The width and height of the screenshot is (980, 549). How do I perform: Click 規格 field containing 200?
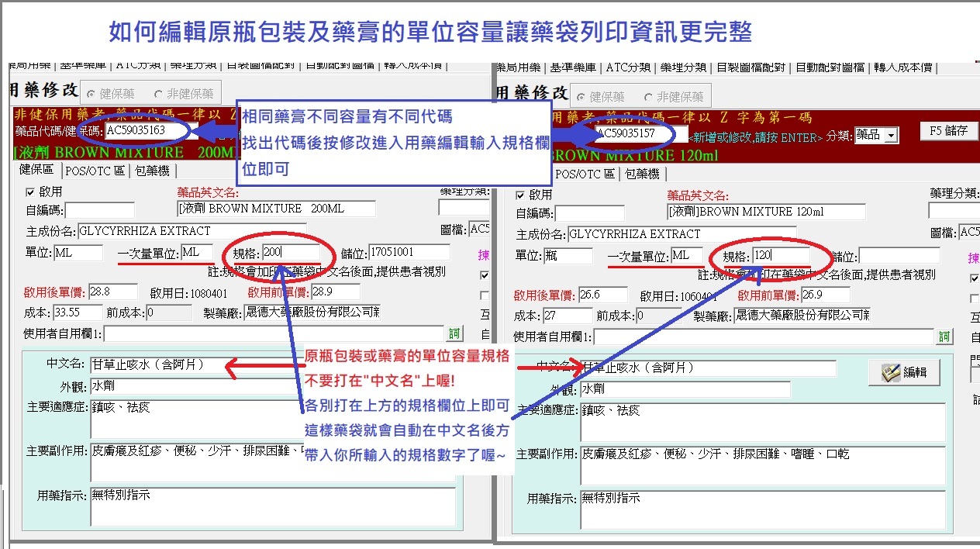click(x=290, y=252)
